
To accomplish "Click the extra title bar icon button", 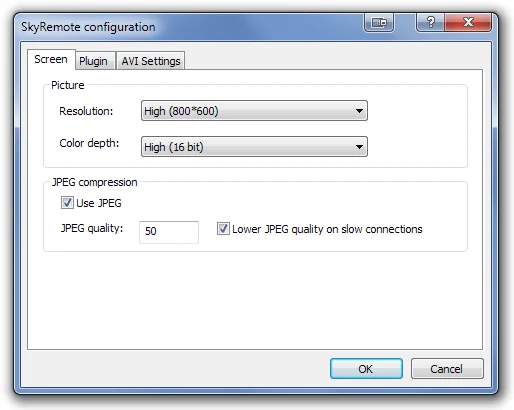I will (379, 22).
